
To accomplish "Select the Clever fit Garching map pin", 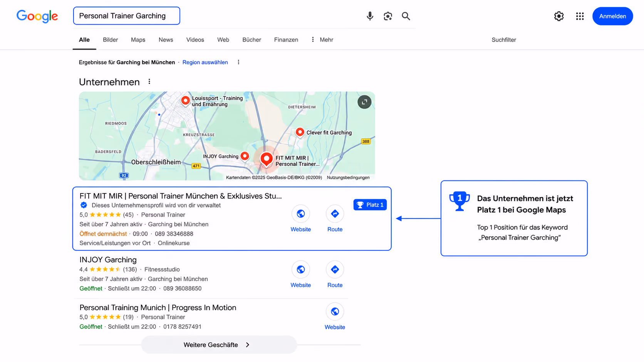I will coord(300,132).
